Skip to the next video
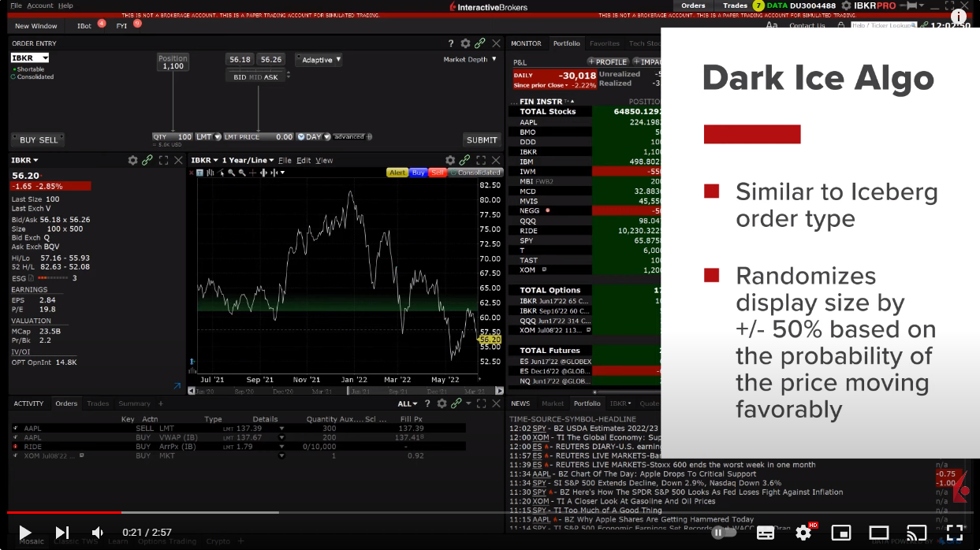The height and width of the screenshot is (550, 980). point(62,533)
